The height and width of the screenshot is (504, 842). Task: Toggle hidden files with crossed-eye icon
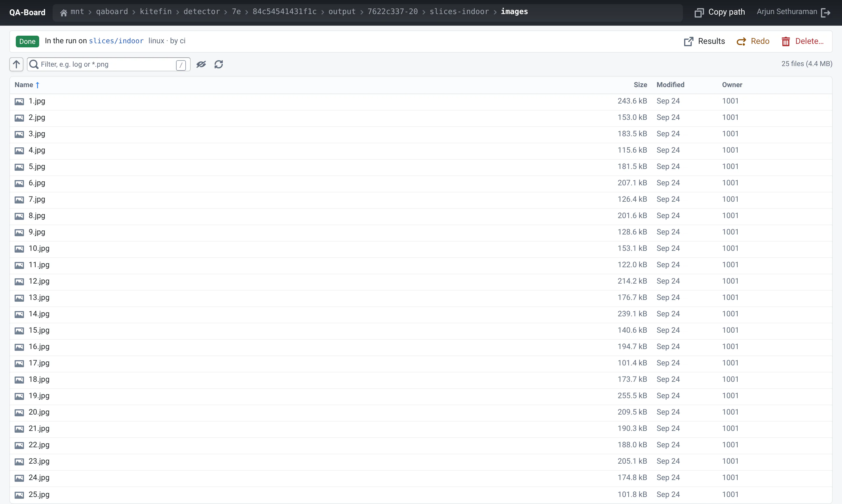point(201,64)
